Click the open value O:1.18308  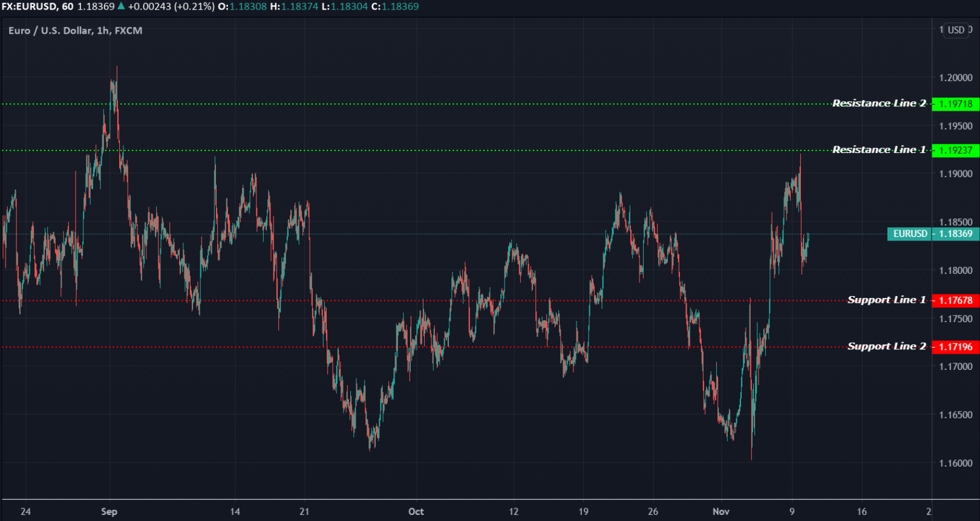point(243,6)
